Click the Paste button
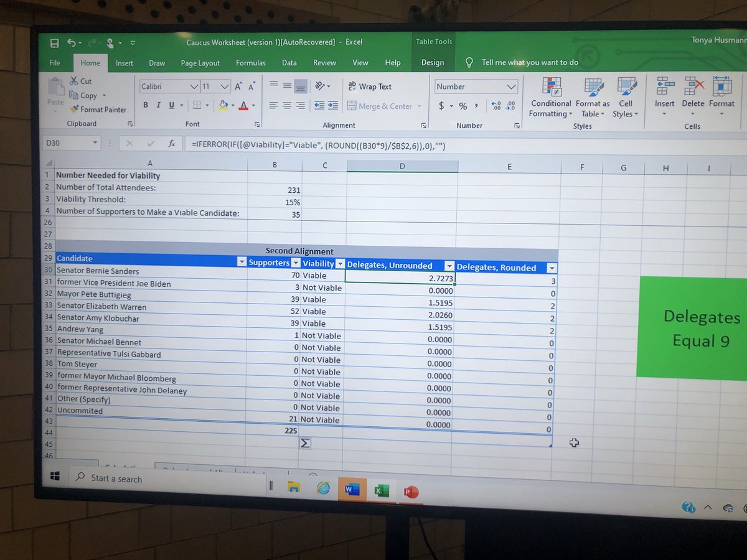Viewport: 747px width, 560px height. [55, 93]
